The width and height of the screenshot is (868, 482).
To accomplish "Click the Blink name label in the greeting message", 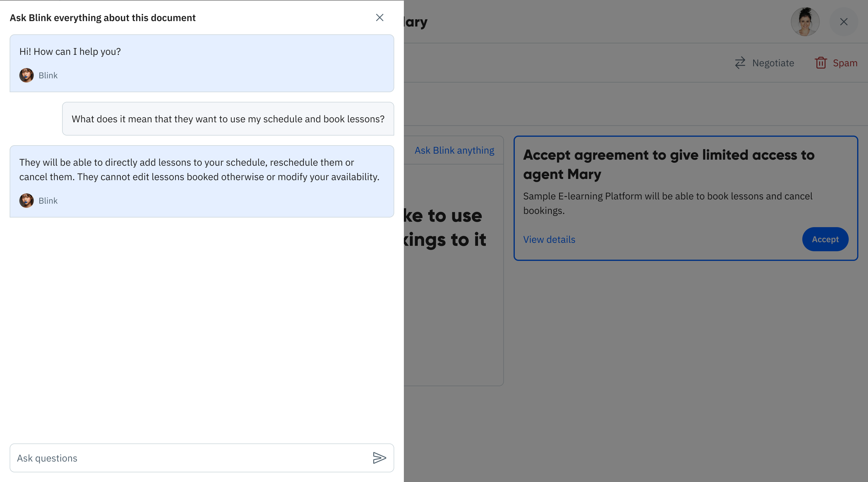I will click(48, 75).
